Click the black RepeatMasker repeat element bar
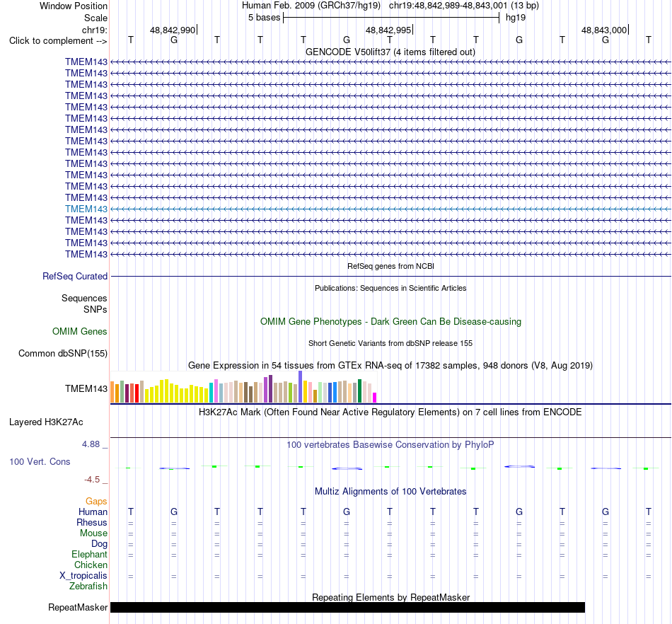Viewport: 672px width, 624px height. [x=347, y=607]
